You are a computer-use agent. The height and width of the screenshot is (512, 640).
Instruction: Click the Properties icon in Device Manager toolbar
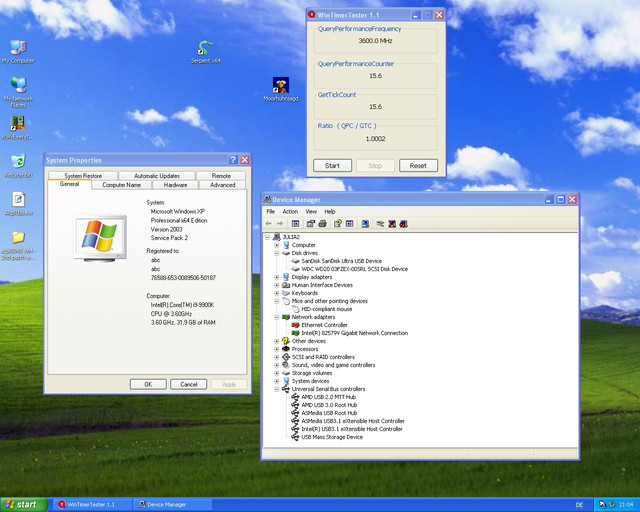pyautogui.click(x=311, y=224)
